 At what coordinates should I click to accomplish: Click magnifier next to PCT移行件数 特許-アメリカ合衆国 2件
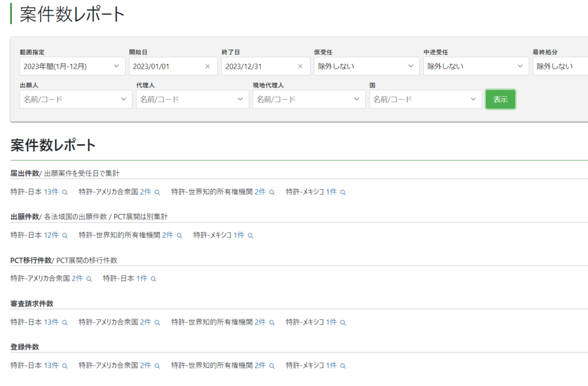point(89,279)
